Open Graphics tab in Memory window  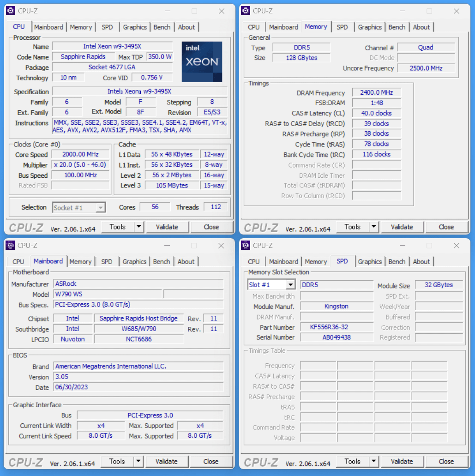pos(370,27)
